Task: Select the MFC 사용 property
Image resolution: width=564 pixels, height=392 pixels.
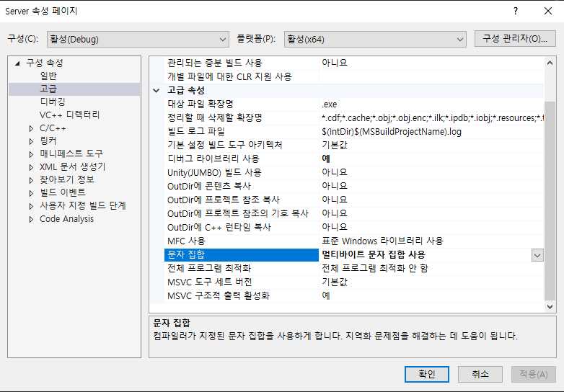Action: (242, 241)
